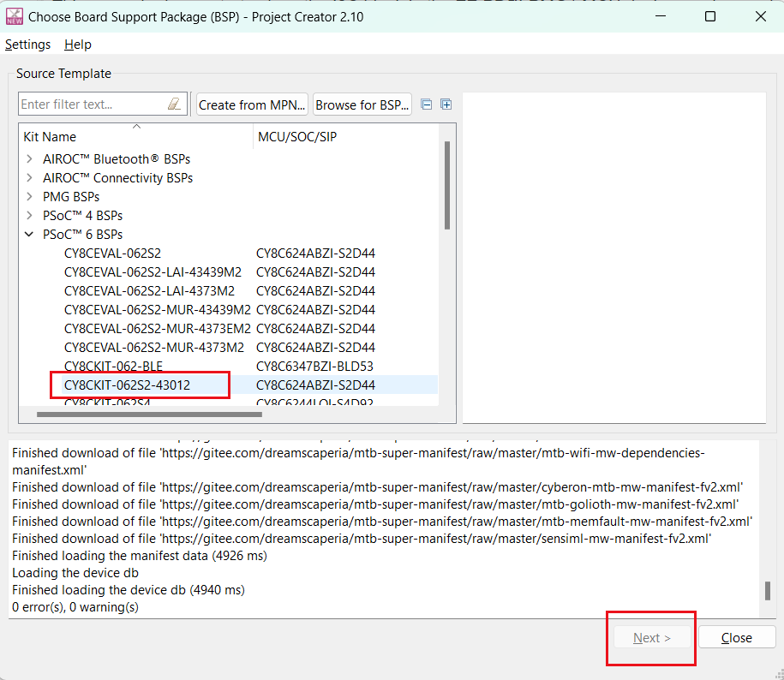Image resolution: width=784 pixels, height=680 pixels.
Task: Expand the AIROC Connectivity BSPs group
Action: (29, 178)
